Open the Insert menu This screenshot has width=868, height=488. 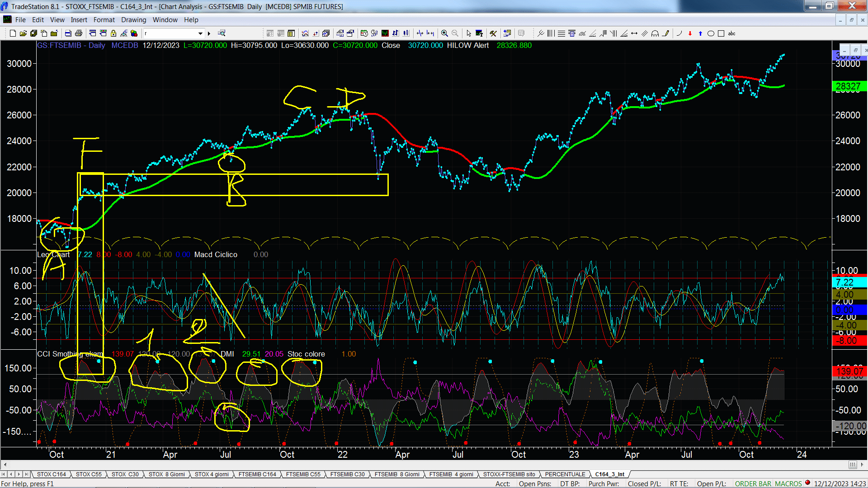(x=79, y=20)
